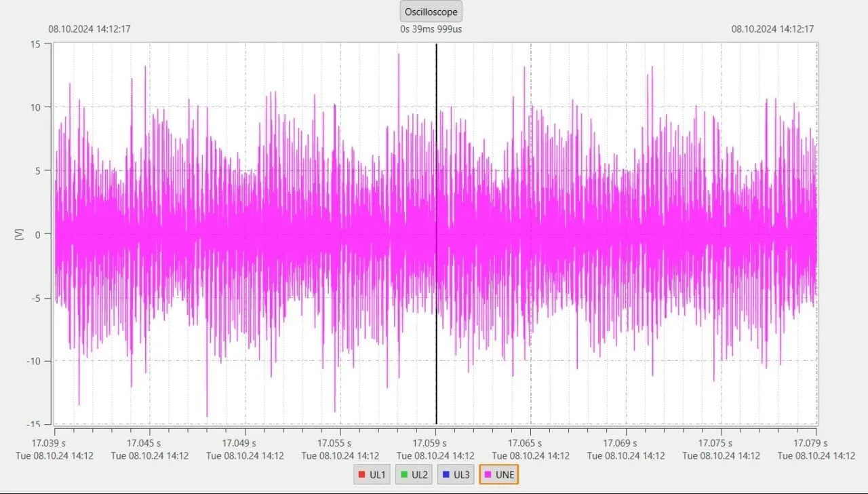The width and height of the screenshot is (868, 494).
Task: Disable the highlighted UNE channel
Action: coord(498,475)
